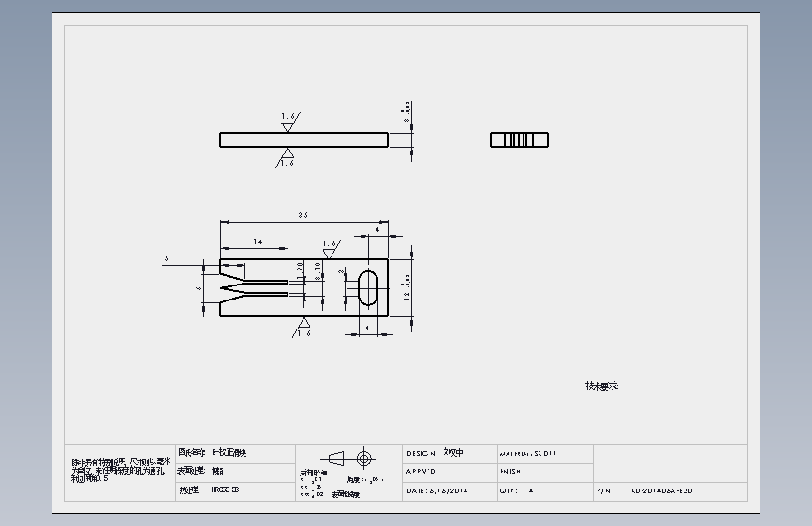Click the 1.6 roughness symbol below plan view

[303, 328]
